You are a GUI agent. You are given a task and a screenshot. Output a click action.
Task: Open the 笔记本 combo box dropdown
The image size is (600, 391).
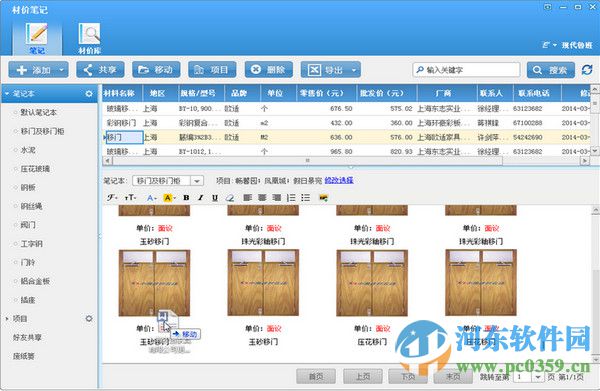pos(197,181)
